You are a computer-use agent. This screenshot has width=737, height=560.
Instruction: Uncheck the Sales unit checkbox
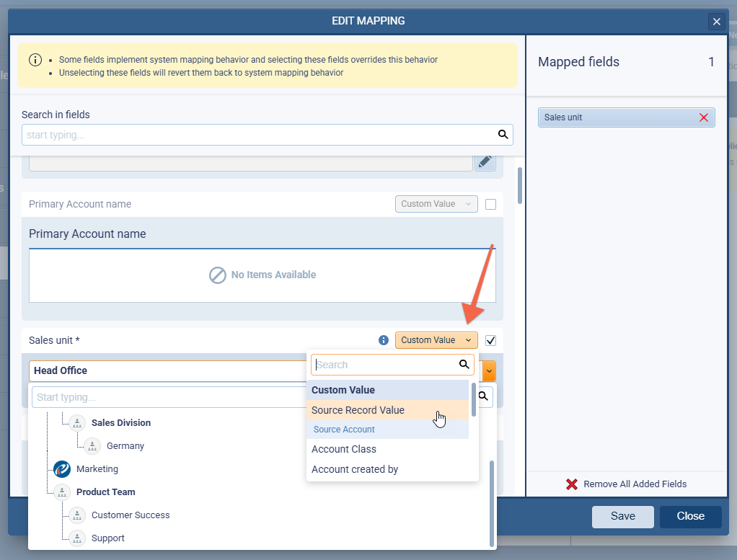tap(491, 340)
